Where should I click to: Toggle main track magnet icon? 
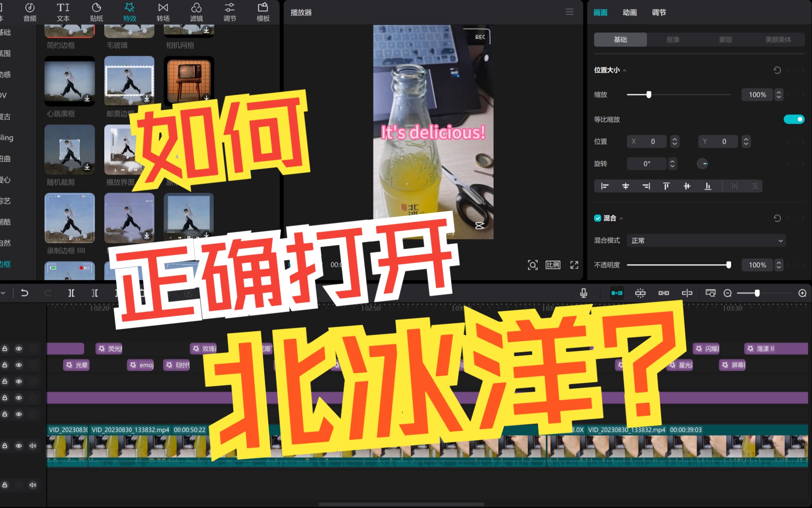click(617, 293)
